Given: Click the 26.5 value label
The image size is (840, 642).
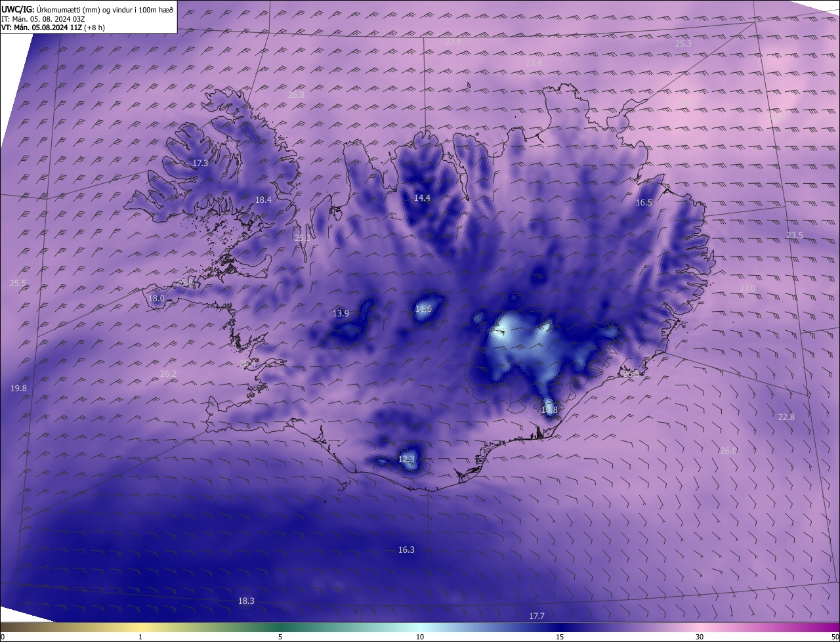Looking at the screenshot, I should tap(631, 373).
